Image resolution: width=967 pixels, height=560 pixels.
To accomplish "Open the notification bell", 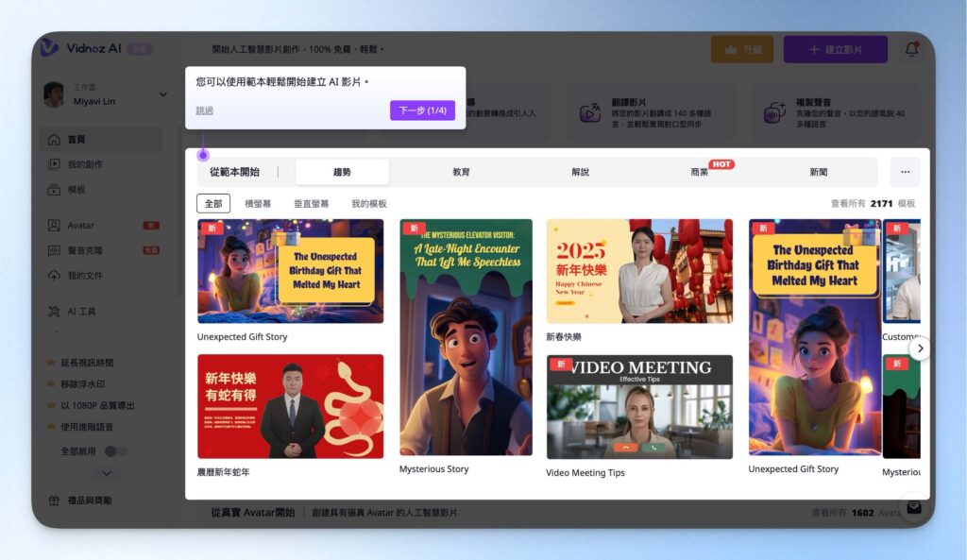I will click(x=911, y=49).
